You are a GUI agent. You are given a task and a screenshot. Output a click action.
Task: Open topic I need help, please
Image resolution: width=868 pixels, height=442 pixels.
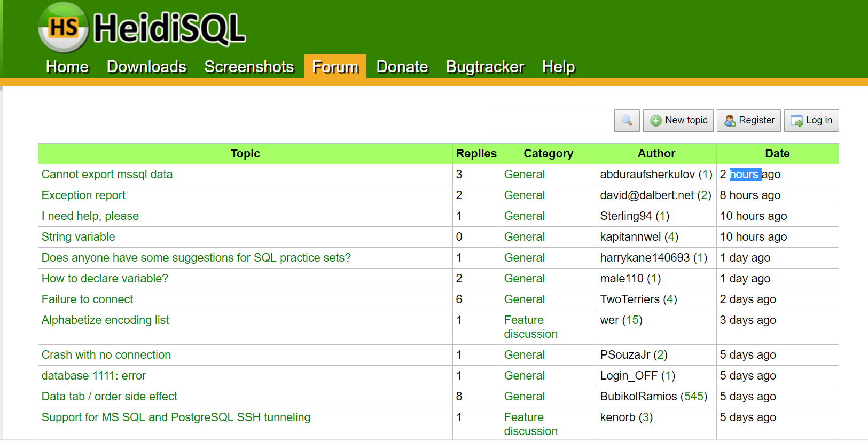(90, 216)
